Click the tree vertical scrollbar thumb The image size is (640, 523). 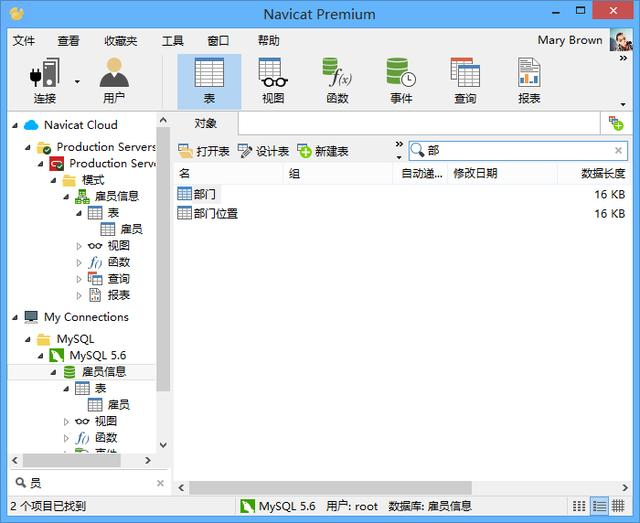163,259
